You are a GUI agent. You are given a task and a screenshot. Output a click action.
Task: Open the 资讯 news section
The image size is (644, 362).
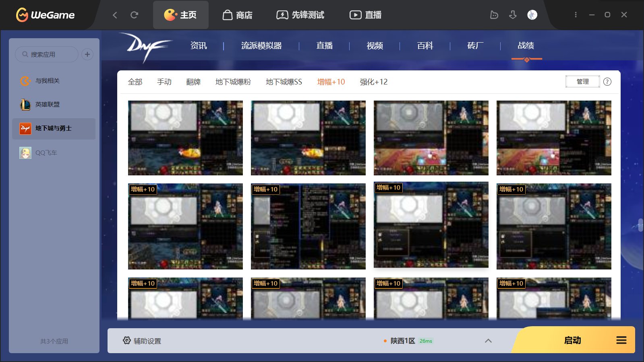click(x=199, y=46)
